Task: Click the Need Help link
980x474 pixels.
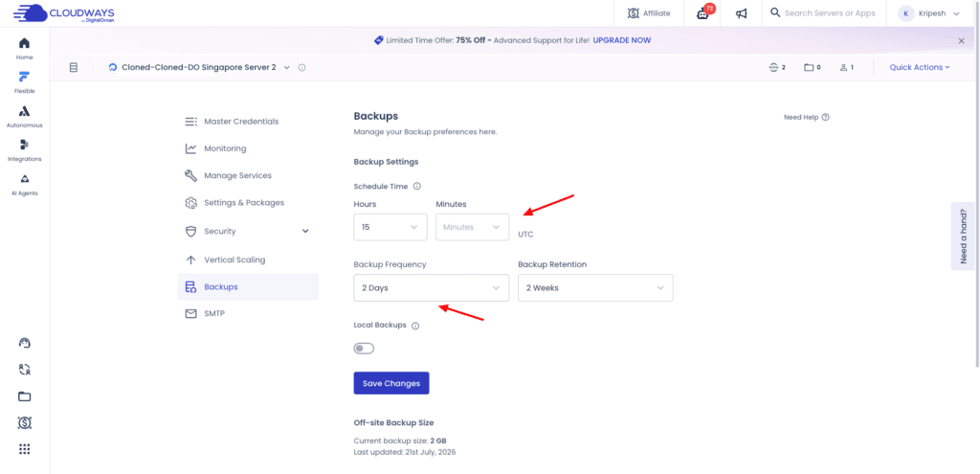Action: [801, 117]
